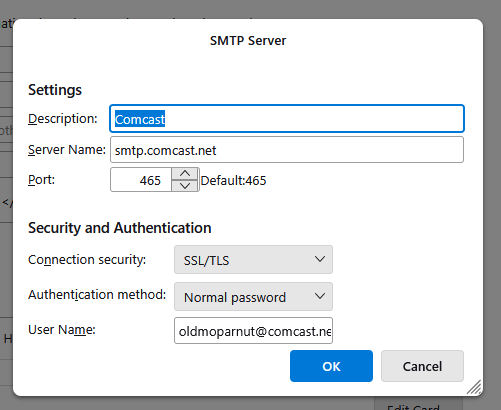Click the Connection security label
The height and width of the screenshot is (410, 501).
(87, 260)
